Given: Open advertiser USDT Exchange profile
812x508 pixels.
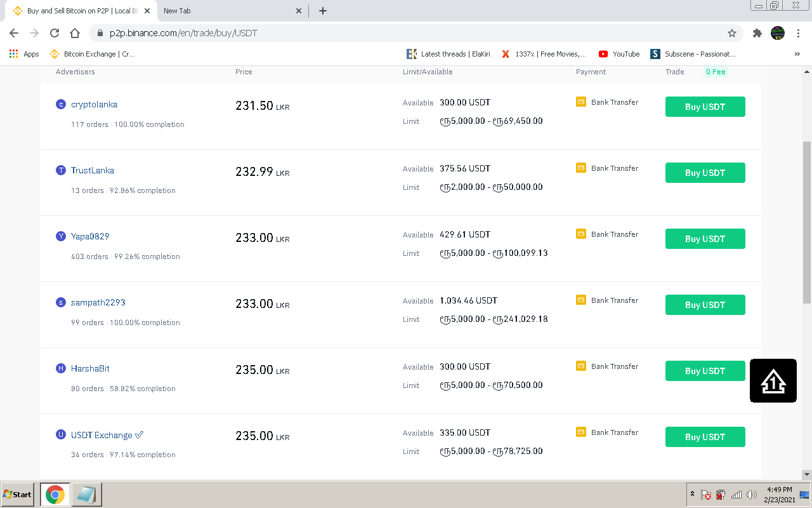Looking at the screenshot, I should (101, 435).
